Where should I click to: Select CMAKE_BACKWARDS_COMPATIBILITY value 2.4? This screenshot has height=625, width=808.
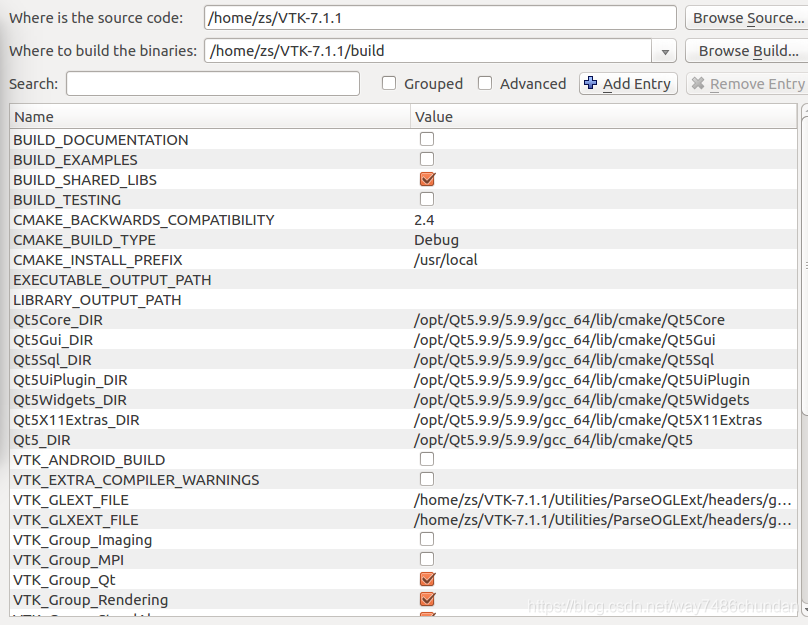424,220
